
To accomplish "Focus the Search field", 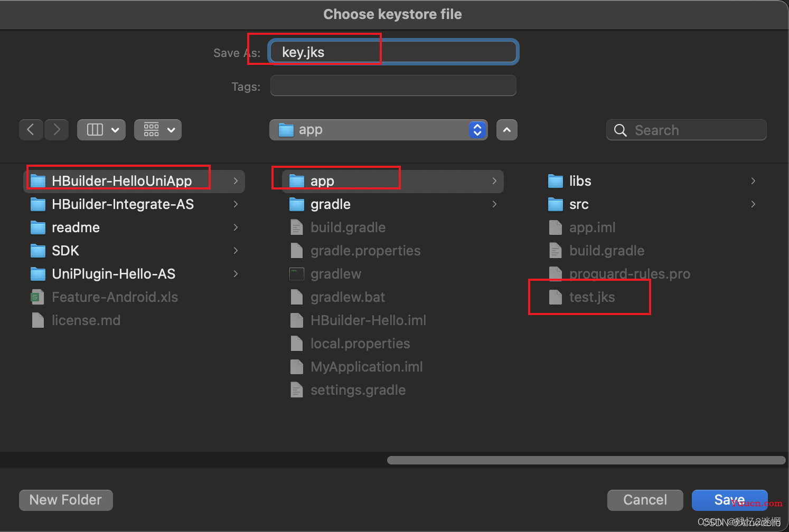I will tap(687, 130).
